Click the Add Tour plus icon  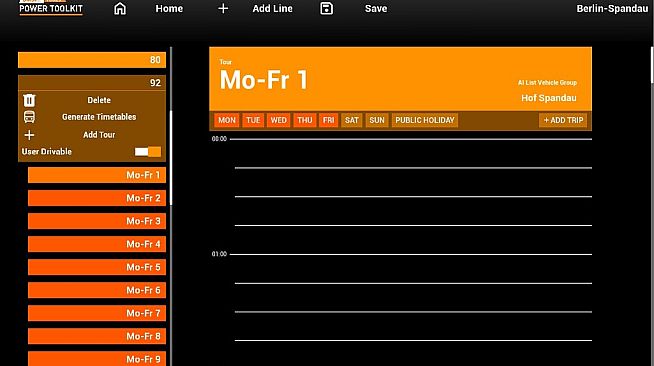point(29,135)
